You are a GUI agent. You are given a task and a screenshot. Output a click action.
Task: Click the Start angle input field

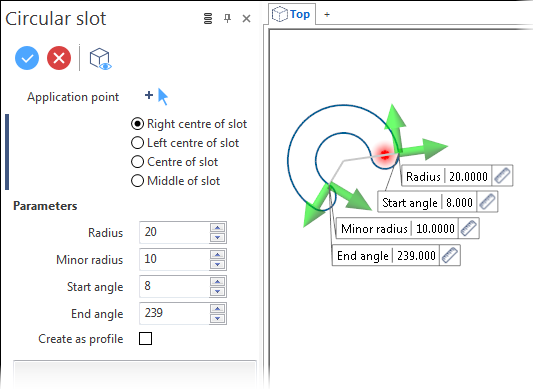tap(174, 286)
